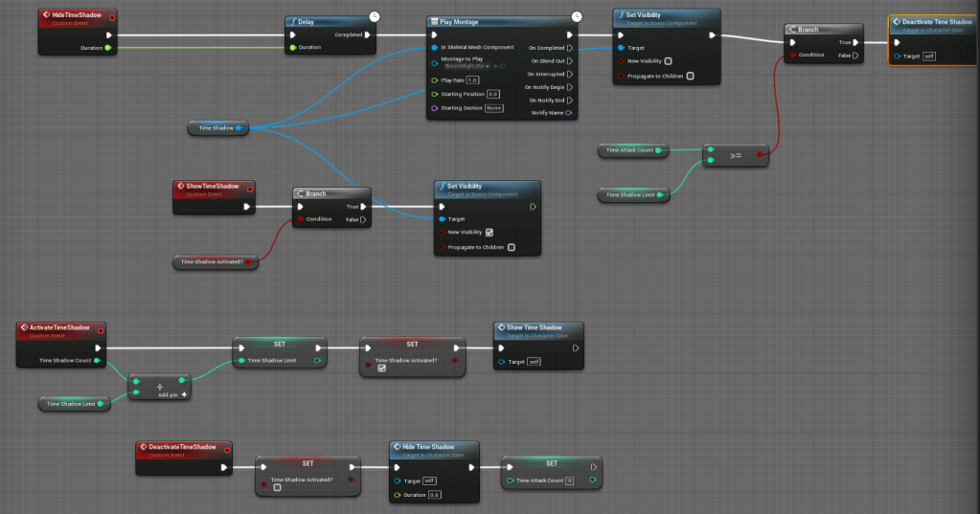
Task: Uncheck the checked New Visibility checkbox
Action: 490,233
